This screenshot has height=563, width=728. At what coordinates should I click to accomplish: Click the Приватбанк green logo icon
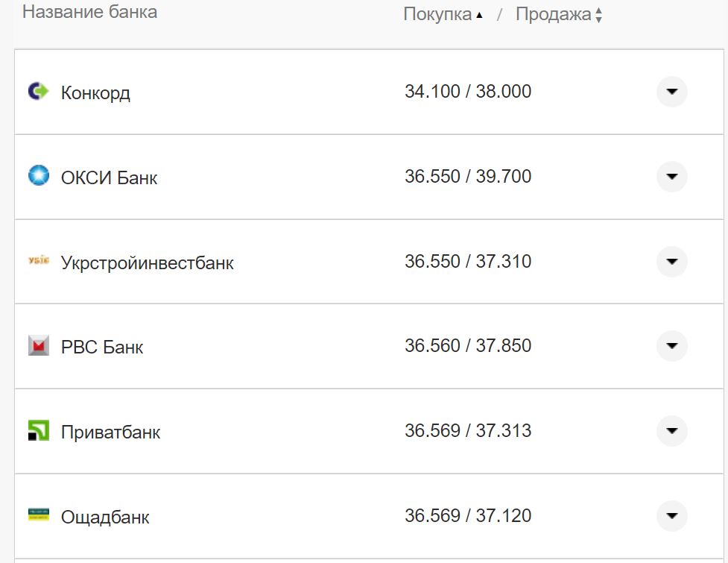[37, 431]
